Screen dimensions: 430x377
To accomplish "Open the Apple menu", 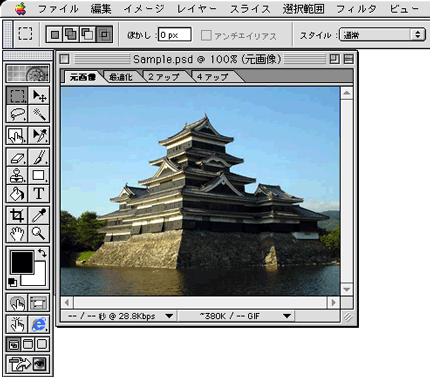I will 20,9.
